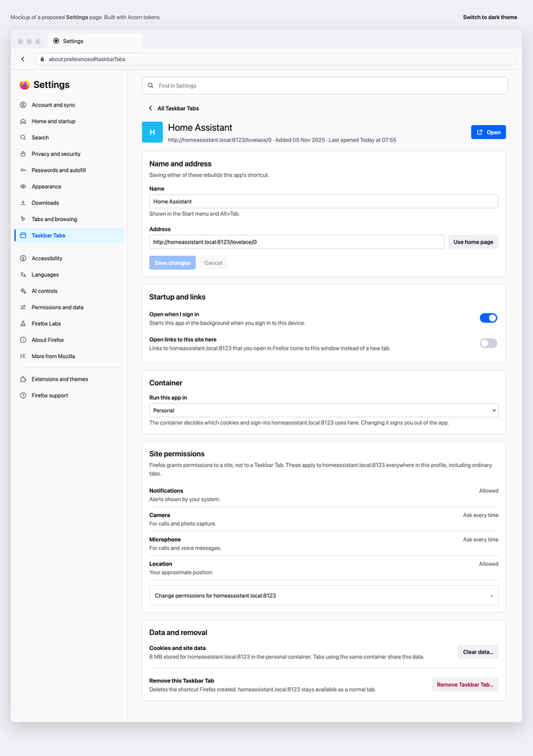Click the Tabs and browsing cursor icon
Screen dimensions: 533x756
[x=23, y=219]
